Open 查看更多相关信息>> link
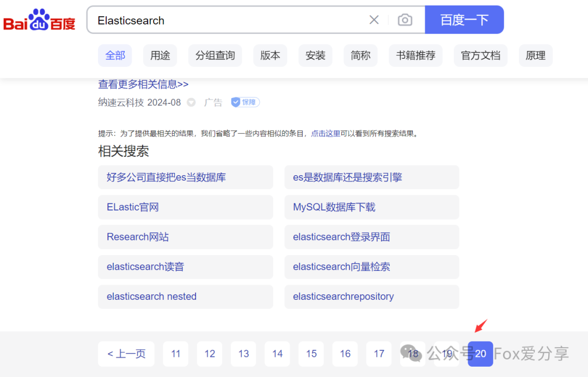588x377 pixels. tap(143, 84)
